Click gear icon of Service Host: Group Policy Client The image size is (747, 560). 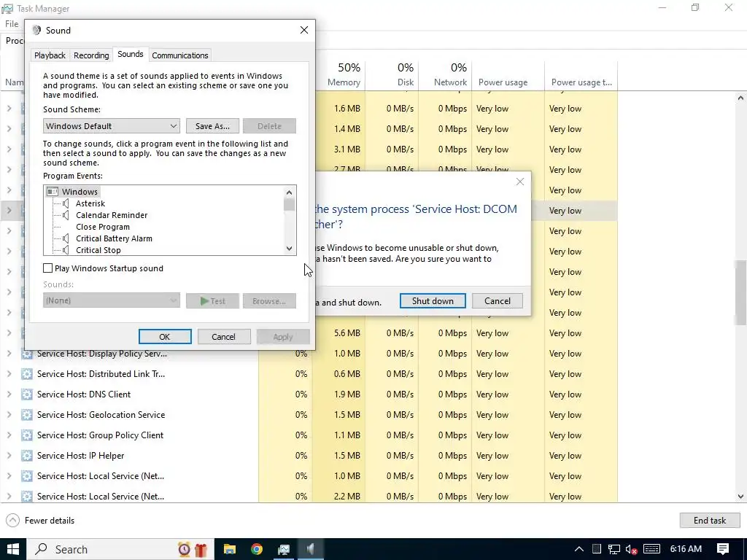[27, 435]
